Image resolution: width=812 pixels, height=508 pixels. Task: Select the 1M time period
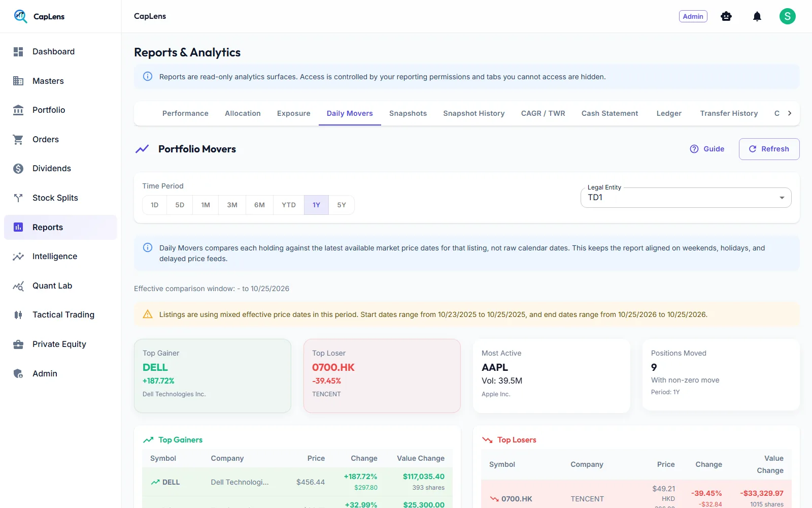click(x=206, y=205)
